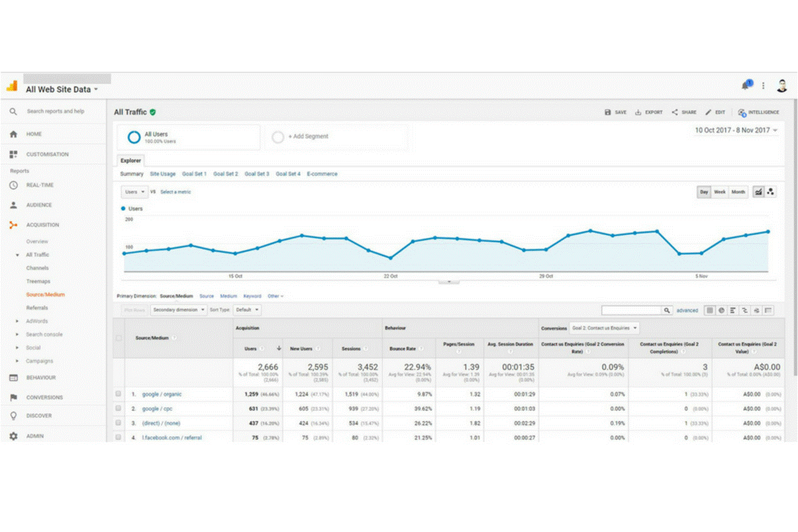Viewport: 798px width, 532px height.
Task: Export the report
Action: point(648,112)
